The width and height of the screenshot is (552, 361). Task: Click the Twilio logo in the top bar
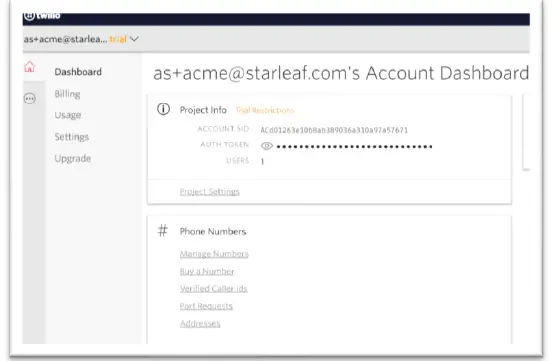click(42, 16)
